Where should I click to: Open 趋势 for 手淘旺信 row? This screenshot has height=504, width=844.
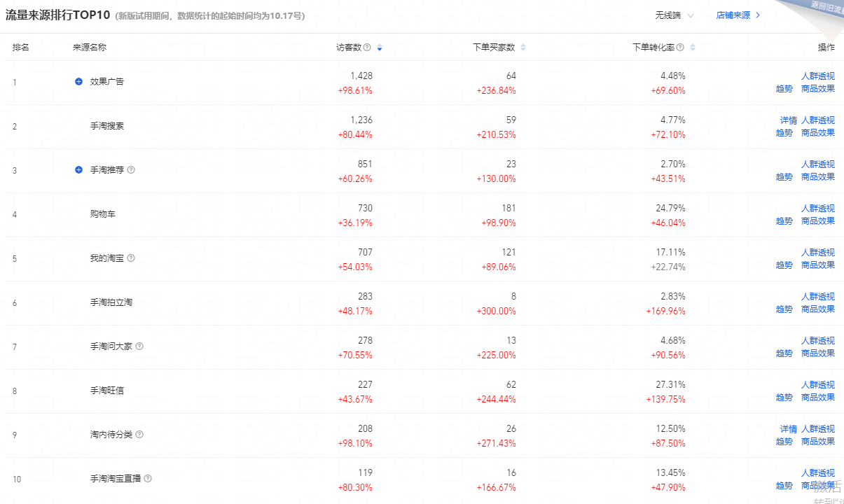784,398
